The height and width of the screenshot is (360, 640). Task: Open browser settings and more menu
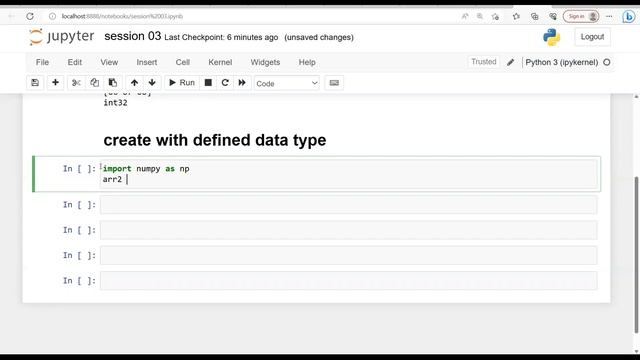coord(609,16)
